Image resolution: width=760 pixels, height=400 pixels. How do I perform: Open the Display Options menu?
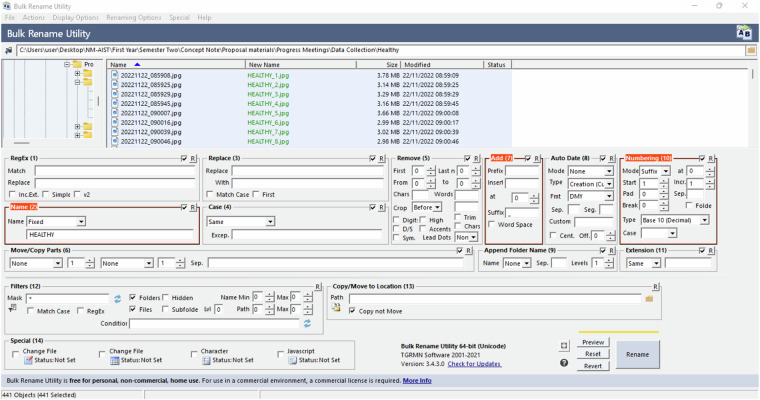[x=76, y=17]
